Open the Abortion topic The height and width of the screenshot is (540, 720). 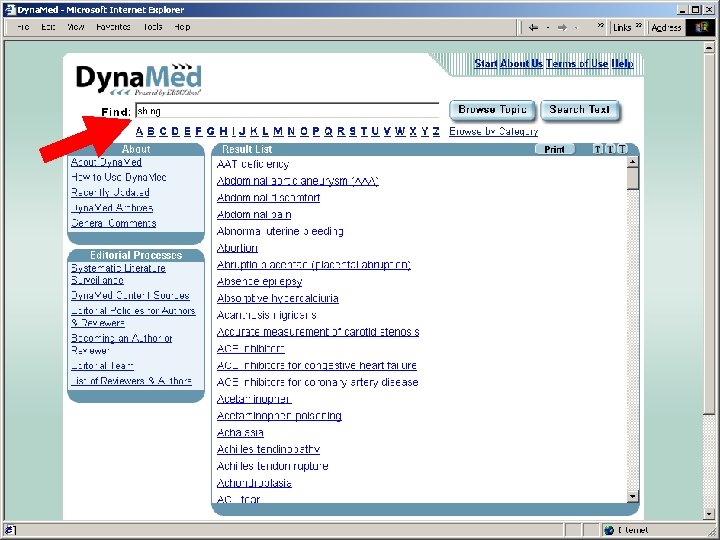[x=237, y=248]
